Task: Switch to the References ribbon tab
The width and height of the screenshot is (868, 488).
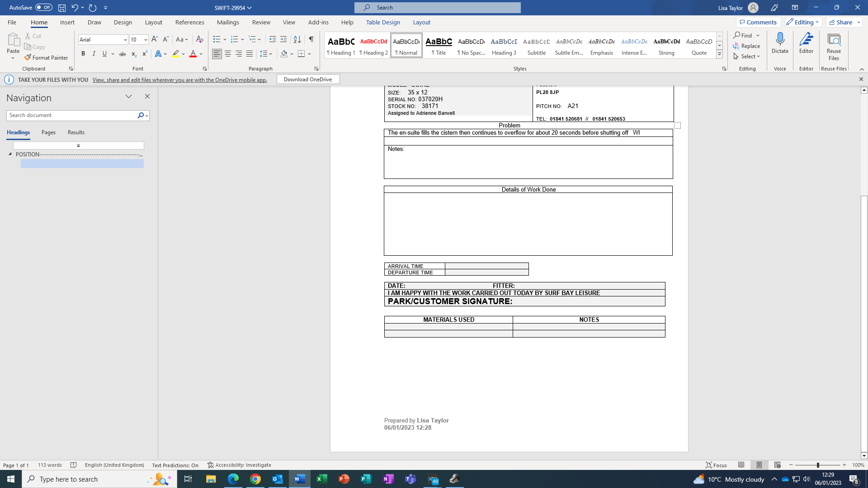Action: (189, 22)
